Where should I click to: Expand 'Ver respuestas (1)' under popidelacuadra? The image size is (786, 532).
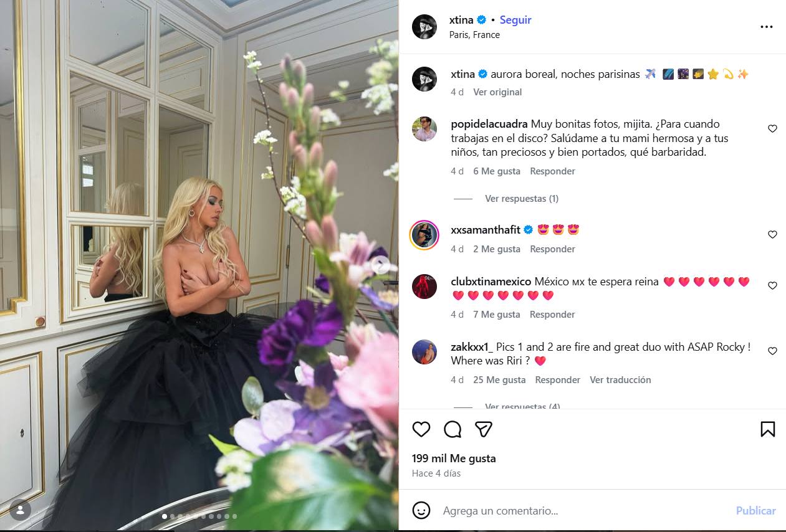(522, 199)
